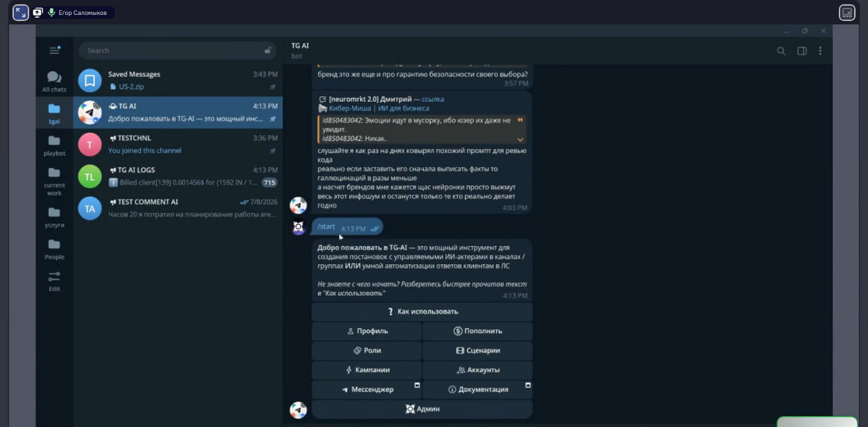Click the sender avatar beside the 4:03 PM message
Screen dimensions: 868x427
298,205
